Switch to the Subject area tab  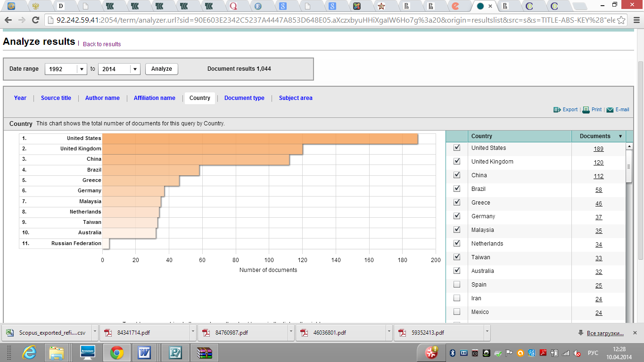click(296, 98)
